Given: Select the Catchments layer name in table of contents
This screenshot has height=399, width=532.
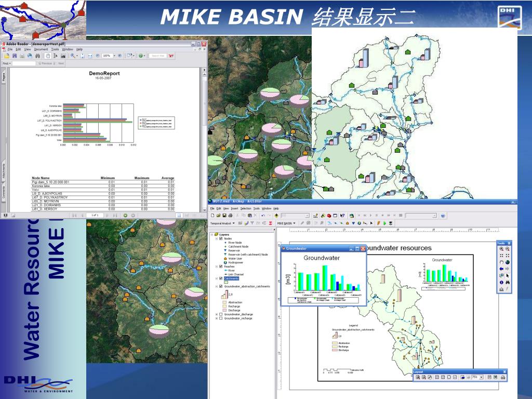Looking at the screenshot, I should pos(231,278).
